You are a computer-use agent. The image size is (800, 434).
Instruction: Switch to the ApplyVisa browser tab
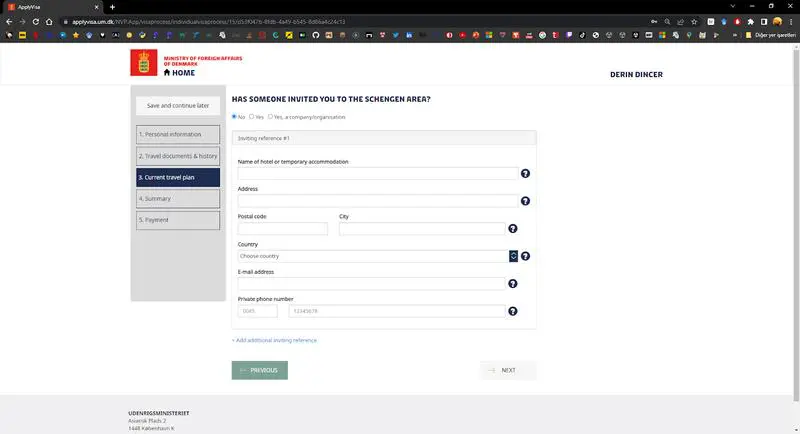tap(51, 7)
